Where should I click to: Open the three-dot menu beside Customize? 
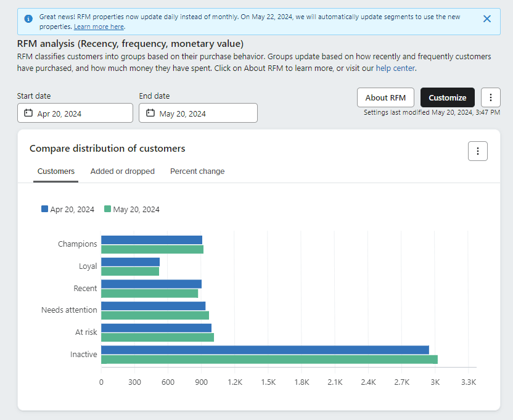tap(490, 97)
